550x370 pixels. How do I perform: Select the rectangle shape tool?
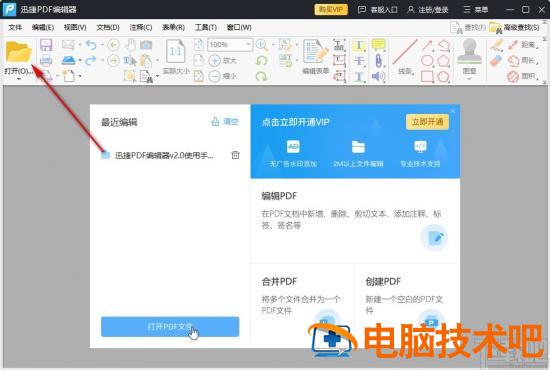click(x=427, y=76)
